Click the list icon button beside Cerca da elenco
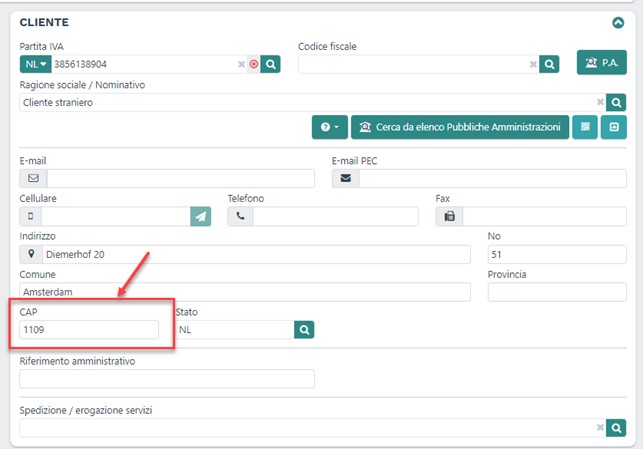The height and width of the screenshot is (449, 643). 584,128
